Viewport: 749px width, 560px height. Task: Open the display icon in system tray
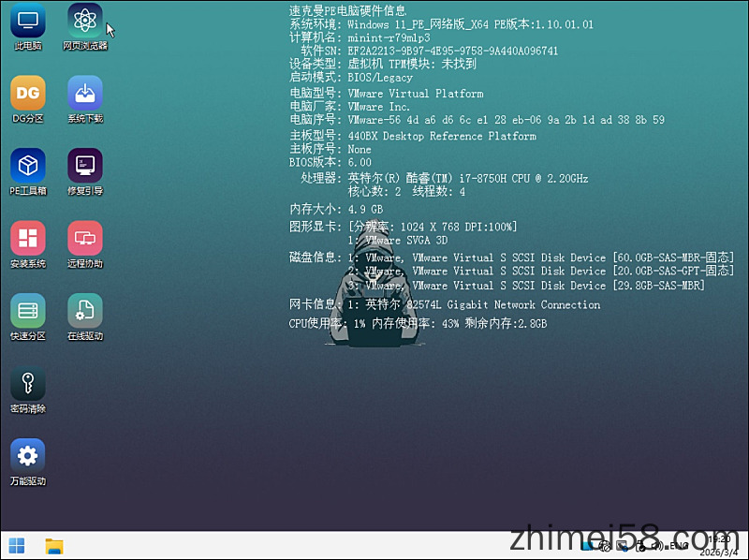click(x=623, y=546)
